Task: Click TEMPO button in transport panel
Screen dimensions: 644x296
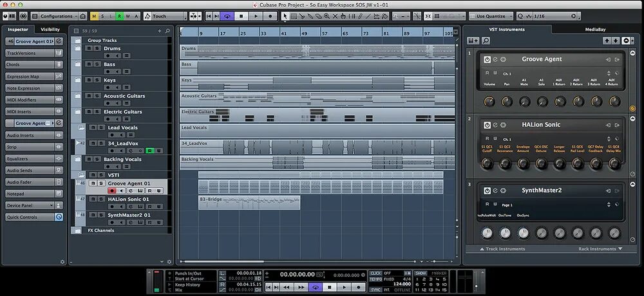Action: (x=375, y=279)
